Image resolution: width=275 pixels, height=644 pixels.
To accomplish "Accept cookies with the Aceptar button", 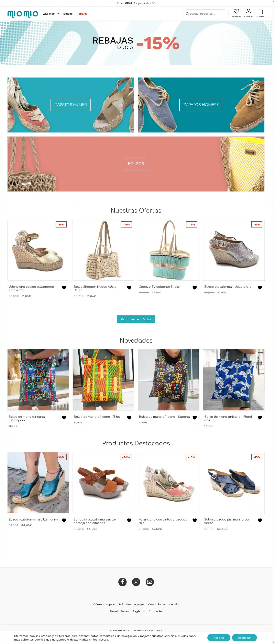I will point(219,638).
